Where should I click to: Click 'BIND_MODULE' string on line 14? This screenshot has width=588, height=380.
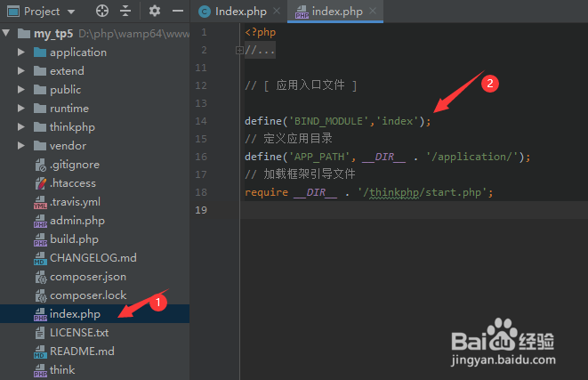[329, 121]
